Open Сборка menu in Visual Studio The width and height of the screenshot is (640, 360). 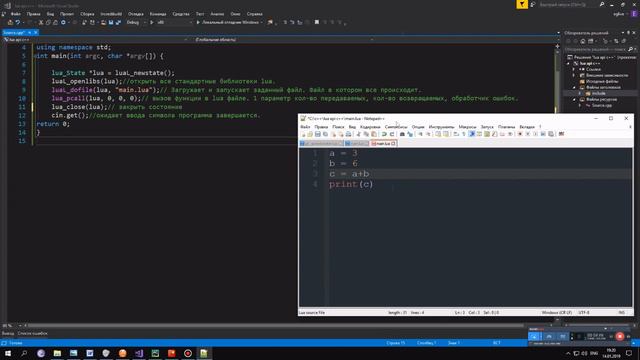tap(87, 14)
